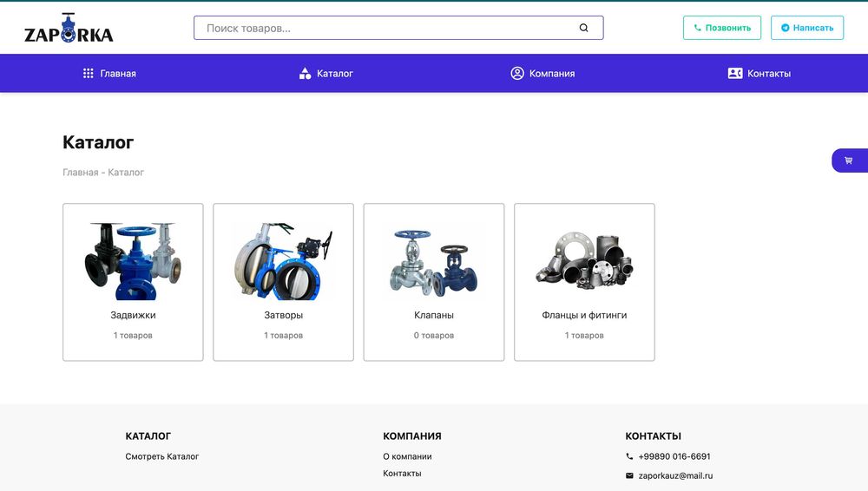This screenshot has height=491, width=868.
Task: Open the О компании footer link
Action: [407, 456]
